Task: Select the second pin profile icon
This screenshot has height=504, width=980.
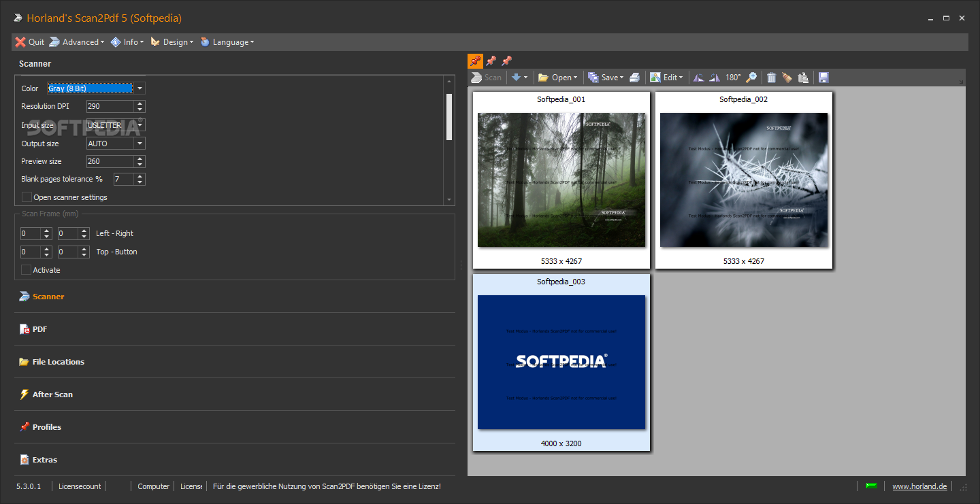Action: coord(491,61)
